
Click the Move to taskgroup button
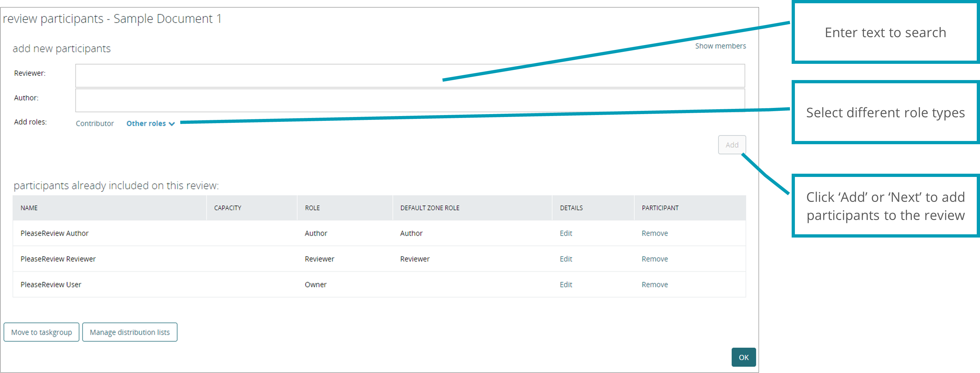(41, 332)
